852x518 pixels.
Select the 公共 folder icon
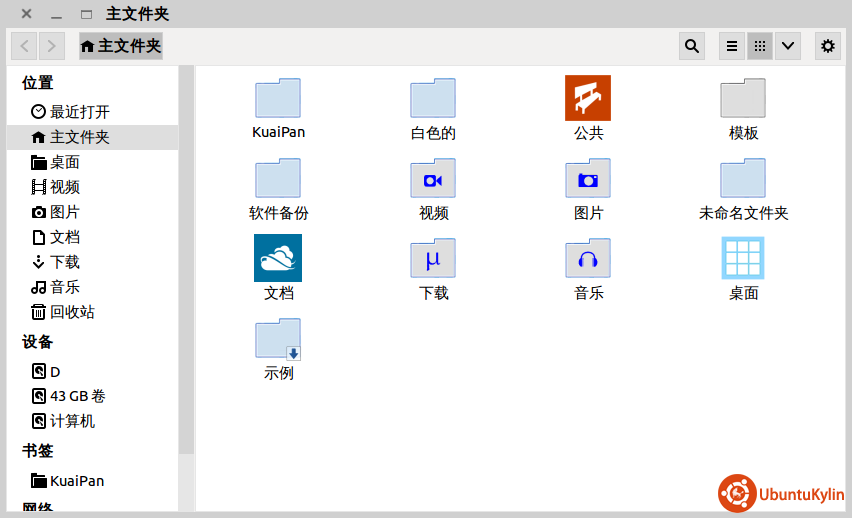click(x=588, y=99)
